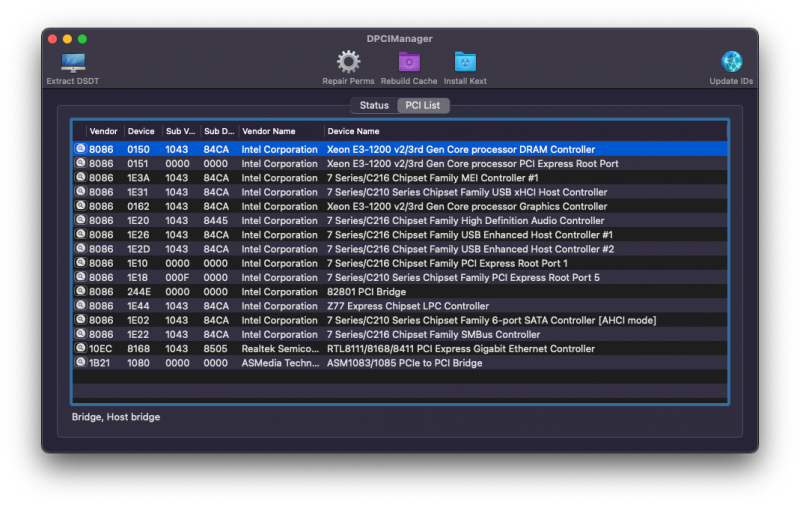The height and width of the screenshot is (508, 800).
Task: Select USB Enhanced Host Controller #2 name
Action: (x=470, y=249)
